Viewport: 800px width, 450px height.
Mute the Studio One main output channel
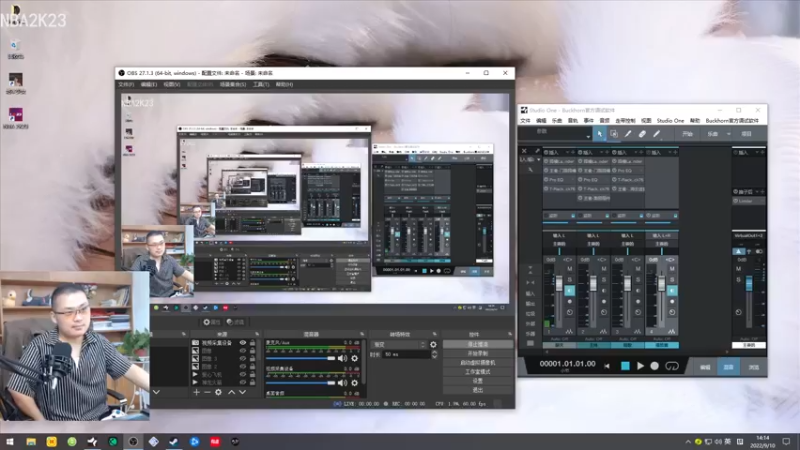click(x=738, y=269)
